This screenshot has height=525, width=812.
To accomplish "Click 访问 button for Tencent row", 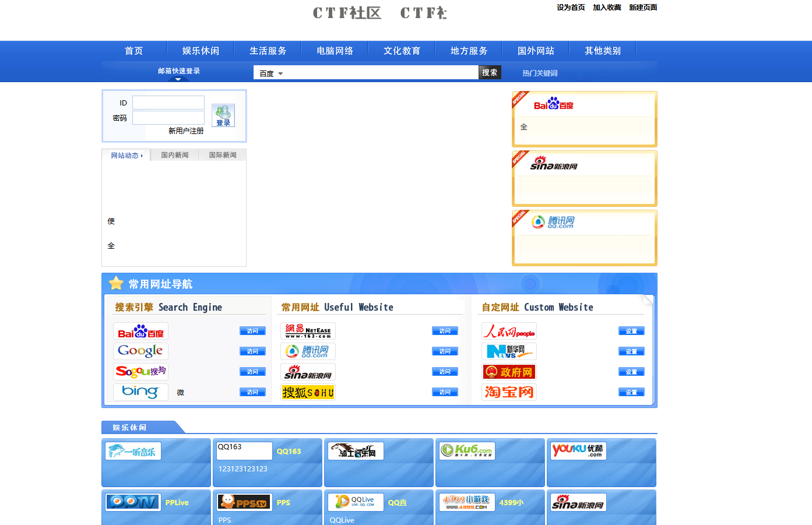I will 445,351.
